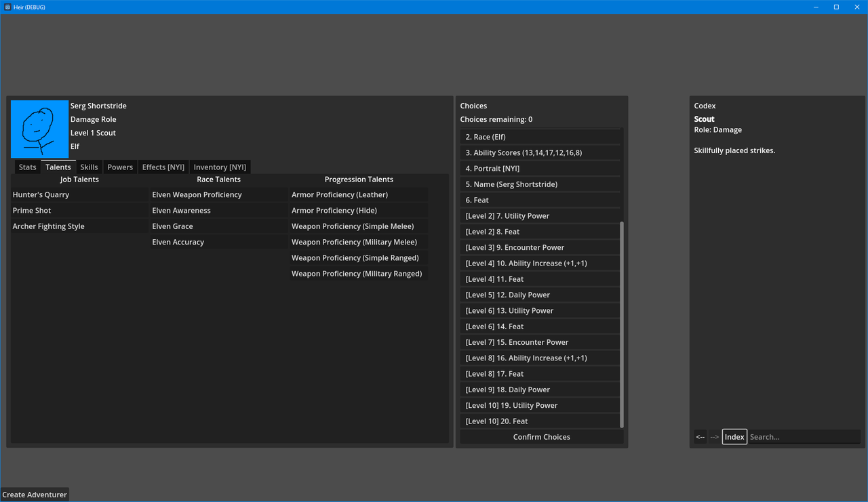868x502 pixels.
Task: Select Weapon Proficiency (Military Ranged)
Action: pyautogui.click(x=359, y=274)
